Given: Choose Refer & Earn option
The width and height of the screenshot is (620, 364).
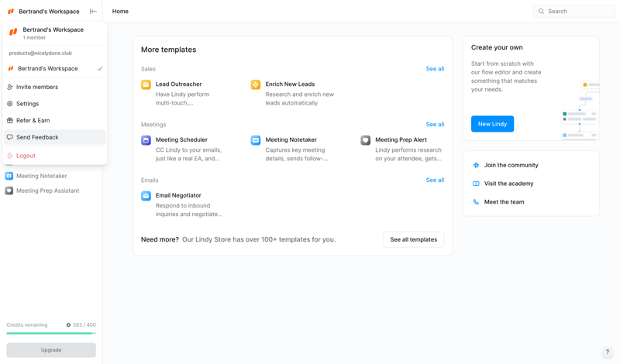Looking at the screenshot, I should coord(55,121).
